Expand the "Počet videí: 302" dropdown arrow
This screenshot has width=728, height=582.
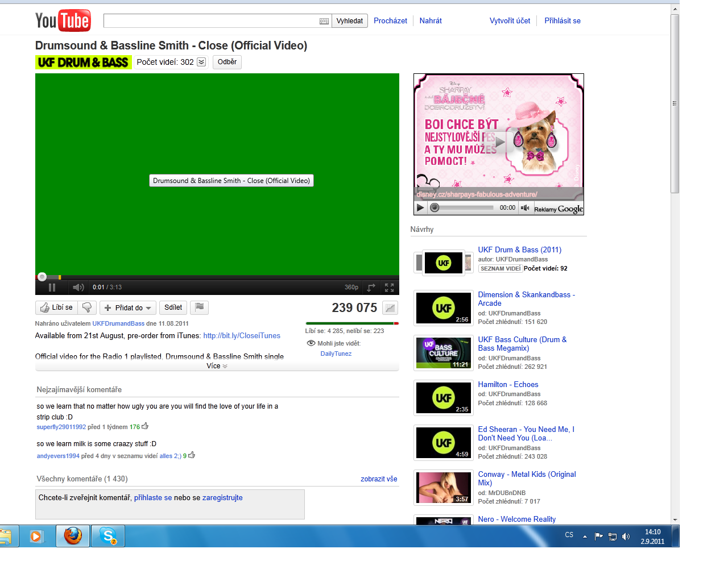click(201, 62)
